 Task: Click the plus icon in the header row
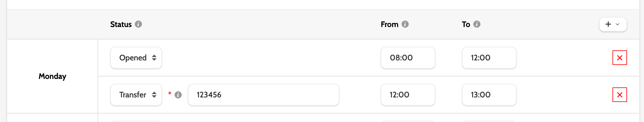[x=608, y=24]
